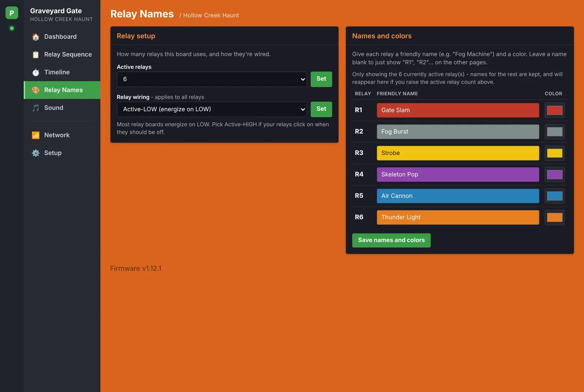This screenshot has width=584, height=392.
Task: Open the R6 orange color swatch
Action: point(554,217)
